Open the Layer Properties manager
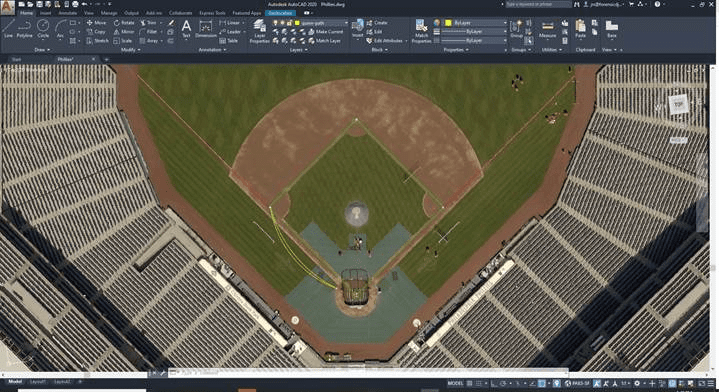 tap(260, 31)
